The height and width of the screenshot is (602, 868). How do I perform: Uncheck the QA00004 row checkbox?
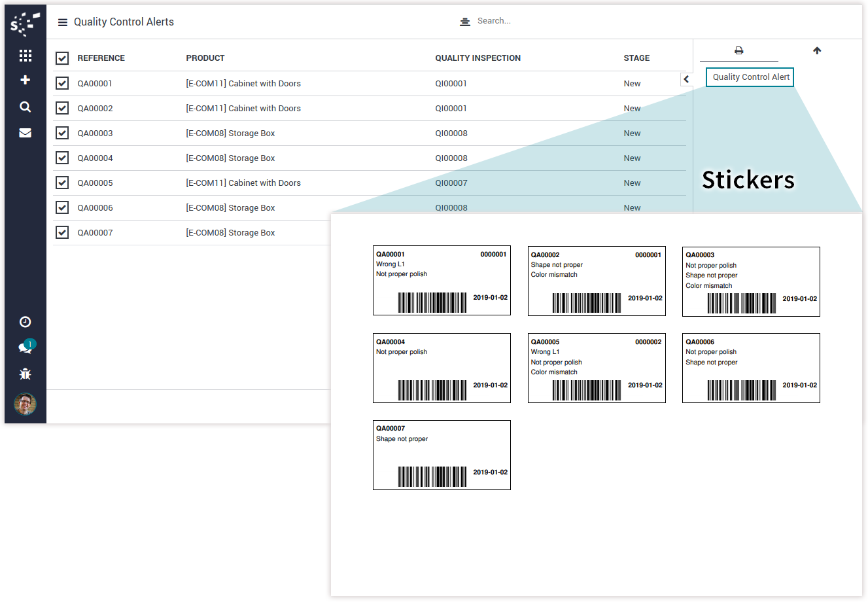[x=62, y=158]
